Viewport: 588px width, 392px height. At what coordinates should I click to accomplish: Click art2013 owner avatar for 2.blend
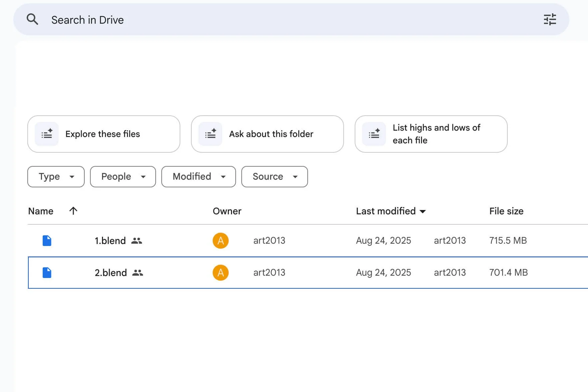221,273
